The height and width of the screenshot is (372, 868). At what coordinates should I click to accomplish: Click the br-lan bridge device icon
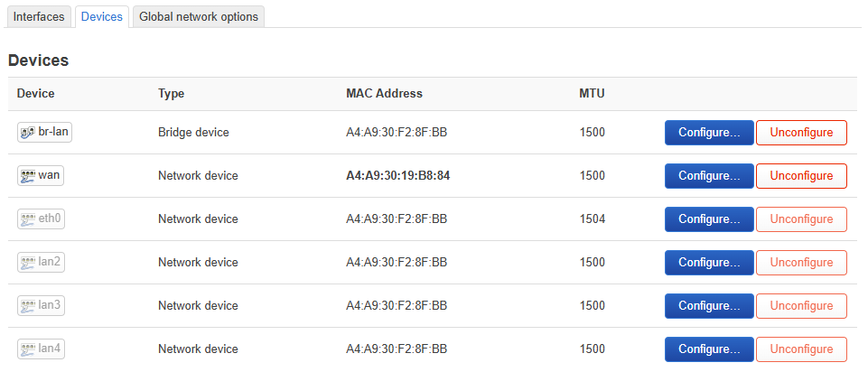coord(28,133)
